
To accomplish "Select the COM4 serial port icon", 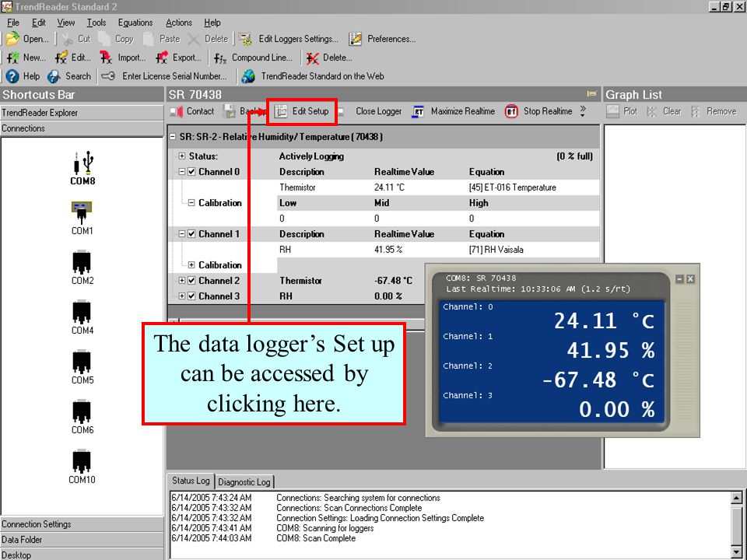I will click(82, 313).
